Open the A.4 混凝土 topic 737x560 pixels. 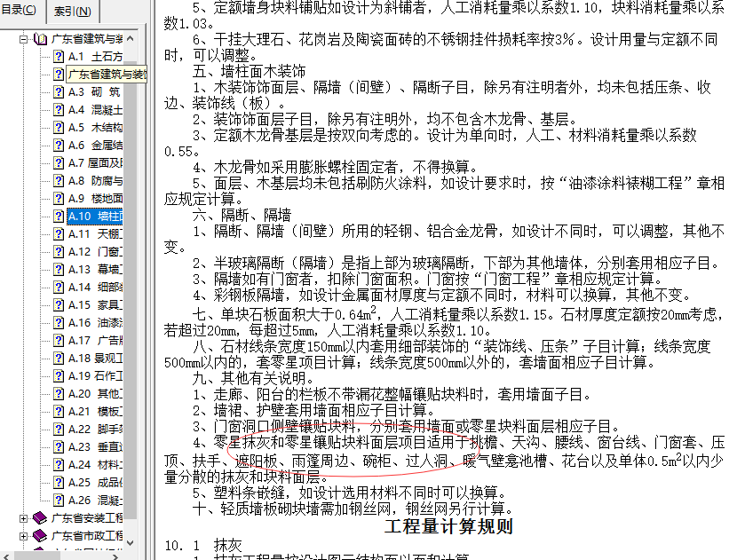point(95,110)
